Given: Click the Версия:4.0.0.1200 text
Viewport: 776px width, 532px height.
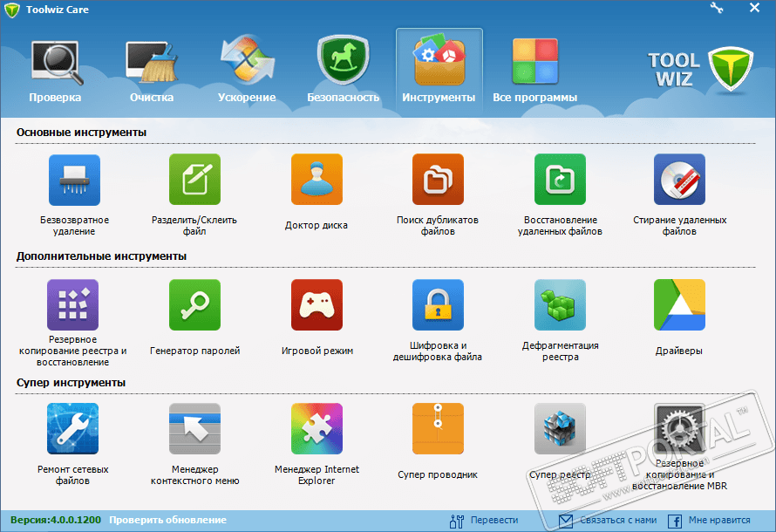Looking at the screenshot, I should [x=56, y=520].
